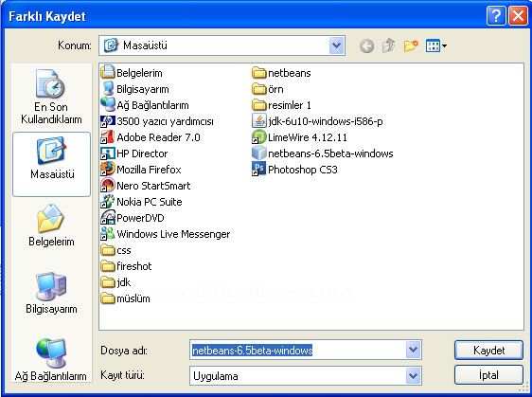Screen dimensions: 532x397
Task: Select the jdk folder icon
Action: pos(108,282)
